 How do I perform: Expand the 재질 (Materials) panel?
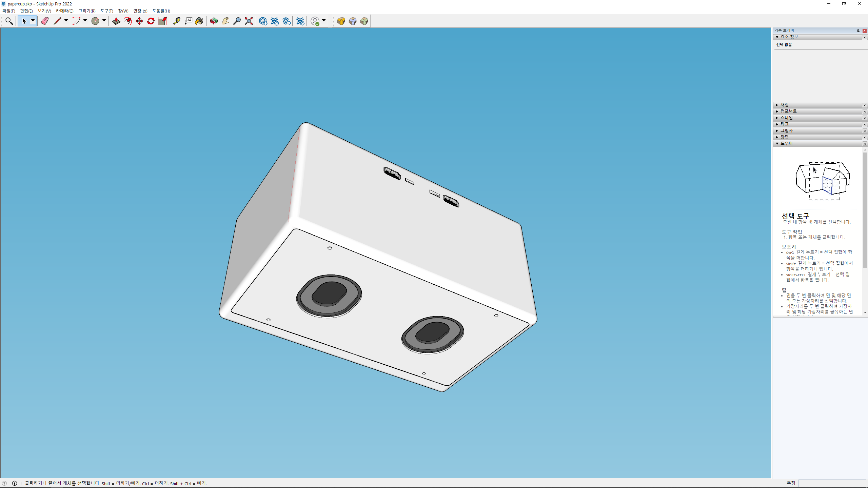[x=784, y=105]
